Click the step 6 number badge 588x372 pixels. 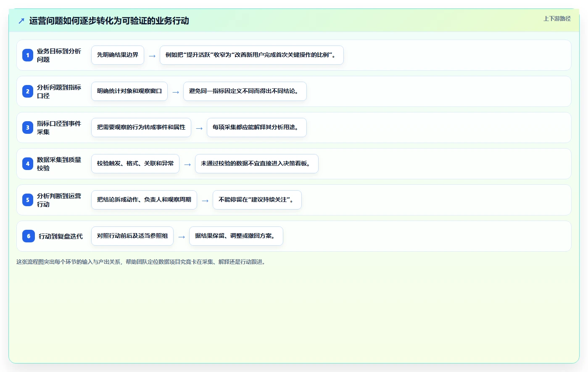tap(29, 236)
